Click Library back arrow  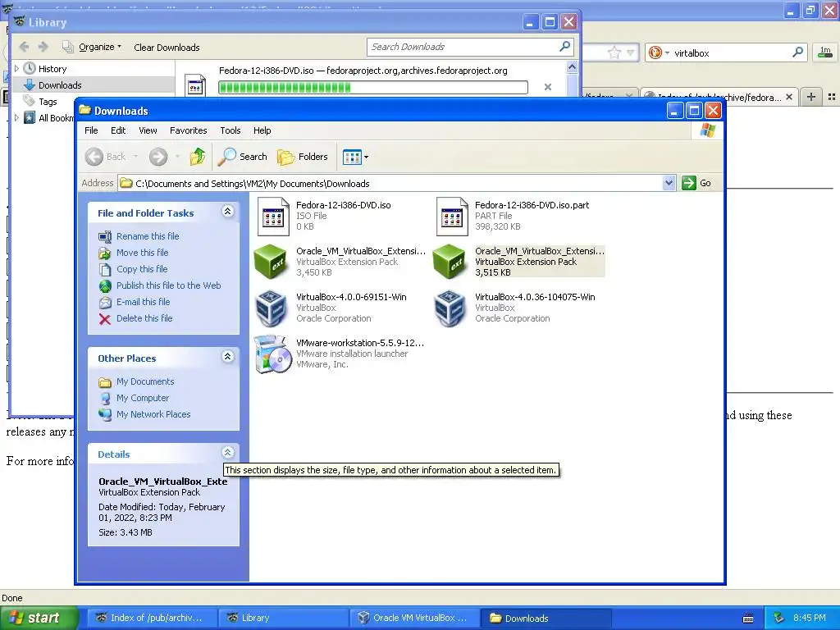(x=24, y=47)
